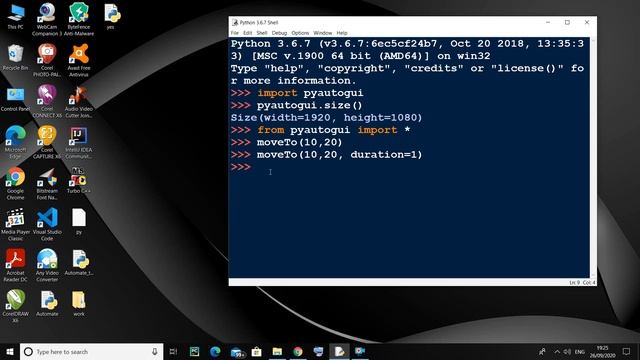640x360 pixels.
Task: Open Task View from the taskbar
Action: (x=173, y=351)
